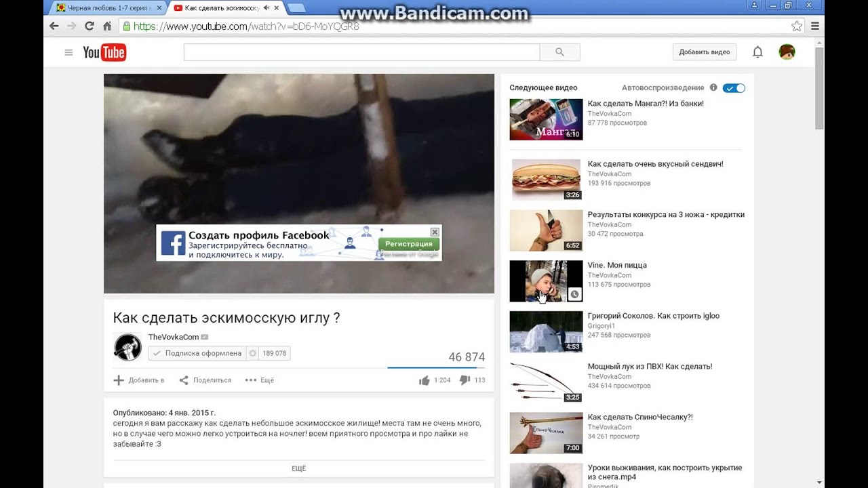Open a new browser tab
The height and width of the screenshot is (488, 868).
point(296,8)
